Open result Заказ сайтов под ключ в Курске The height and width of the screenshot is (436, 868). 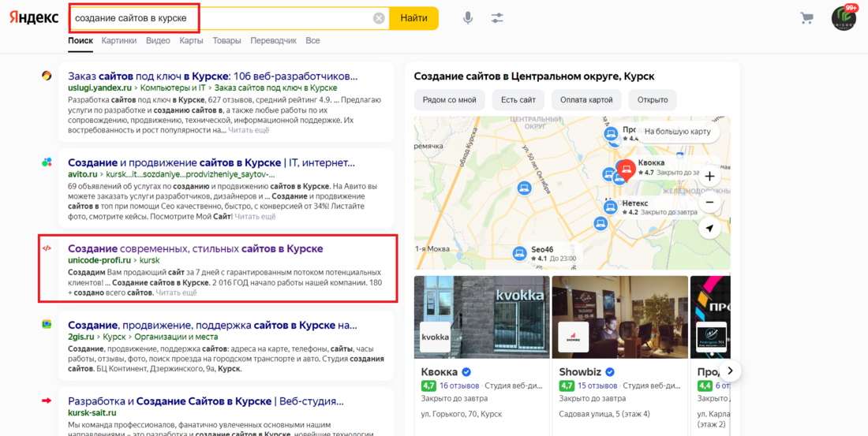click(x=212, y=76)
